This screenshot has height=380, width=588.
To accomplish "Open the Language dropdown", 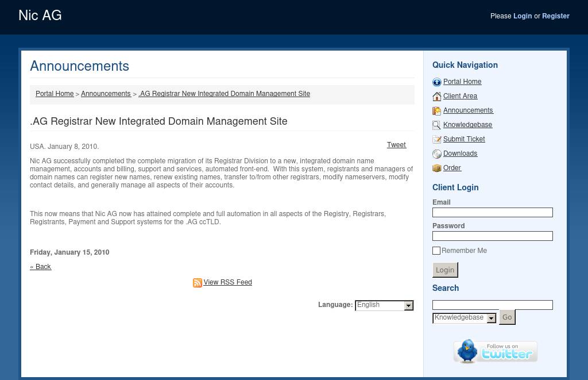I will coord(384,305).
